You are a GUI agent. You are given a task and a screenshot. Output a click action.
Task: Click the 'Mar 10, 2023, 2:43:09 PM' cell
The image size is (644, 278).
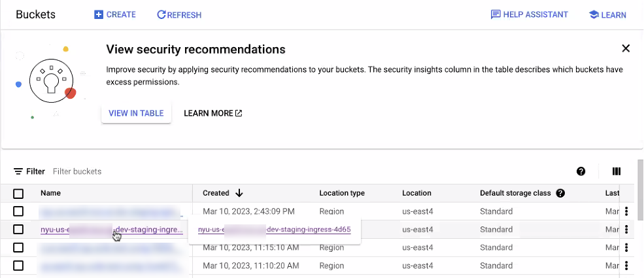248,211
